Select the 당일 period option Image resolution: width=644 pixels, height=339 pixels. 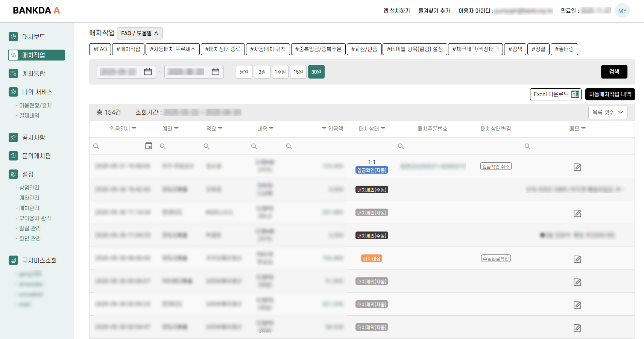coord(244,72)
